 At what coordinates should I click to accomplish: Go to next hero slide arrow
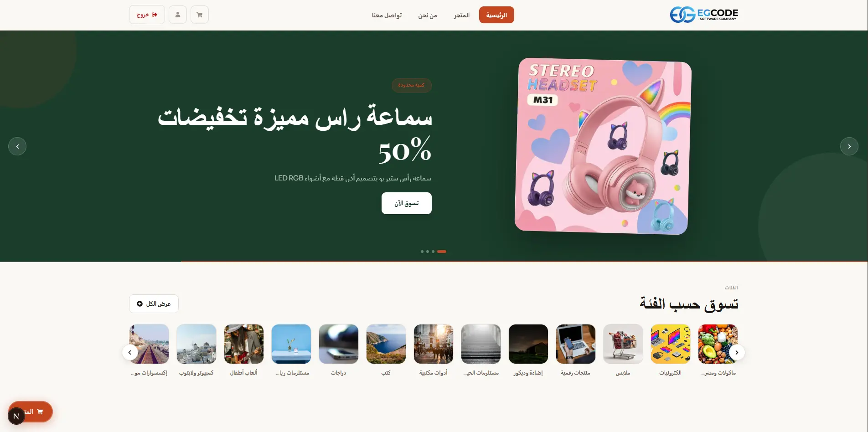click(x=849, y=146)
